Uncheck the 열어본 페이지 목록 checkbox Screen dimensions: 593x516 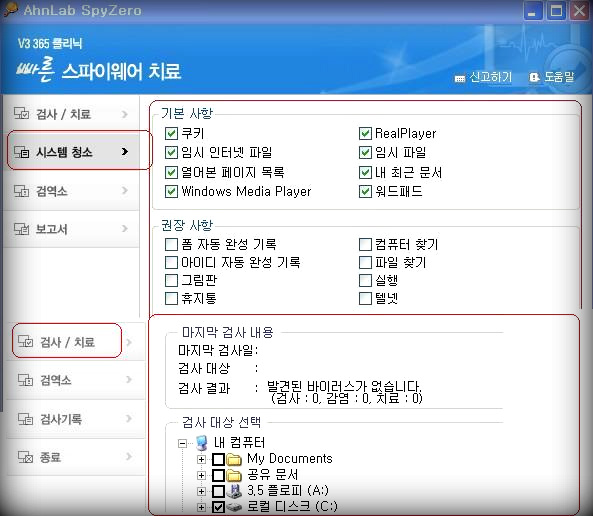coord(171,173)
